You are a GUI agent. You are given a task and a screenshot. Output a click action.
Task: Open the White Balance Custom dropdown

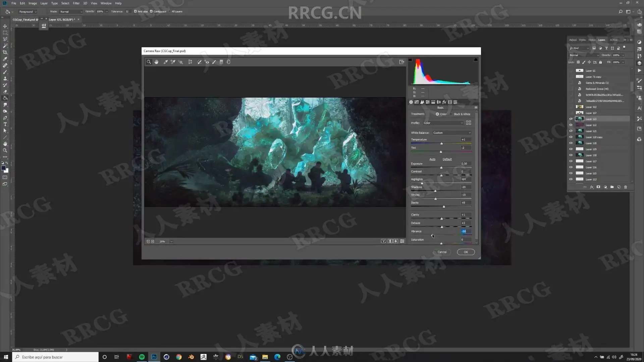(x=452, y=133)
